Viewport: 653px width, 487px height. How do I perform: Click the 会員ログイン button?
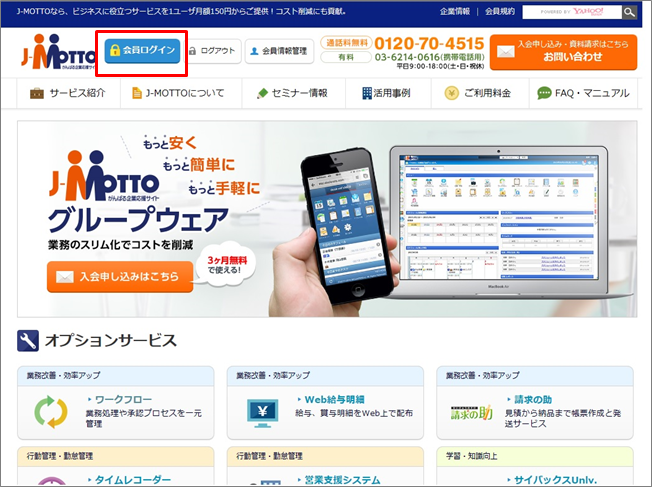click(x=142, y=51)
